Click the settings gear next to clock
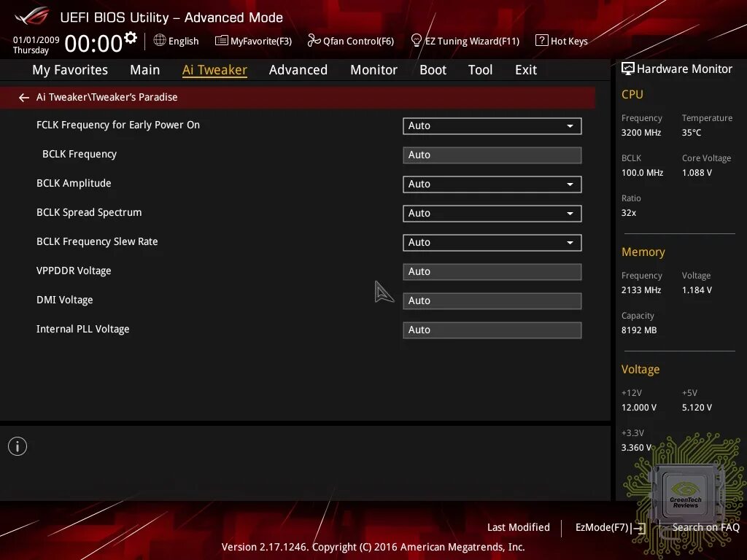The image size is (747, 560). (131, 38)
